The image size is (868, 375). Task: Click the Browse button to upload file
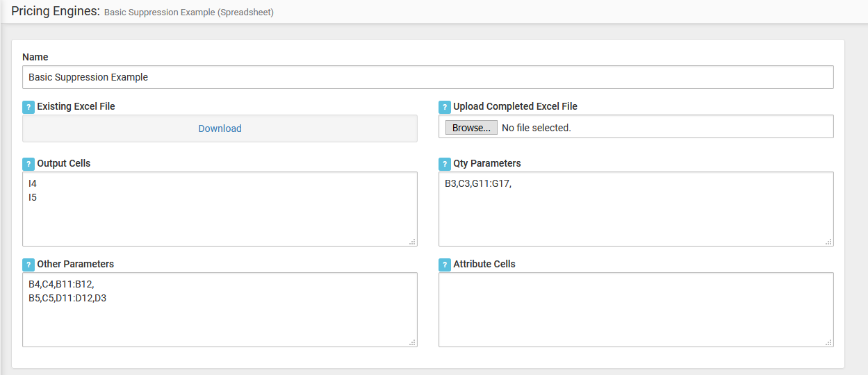click(471, 128)
